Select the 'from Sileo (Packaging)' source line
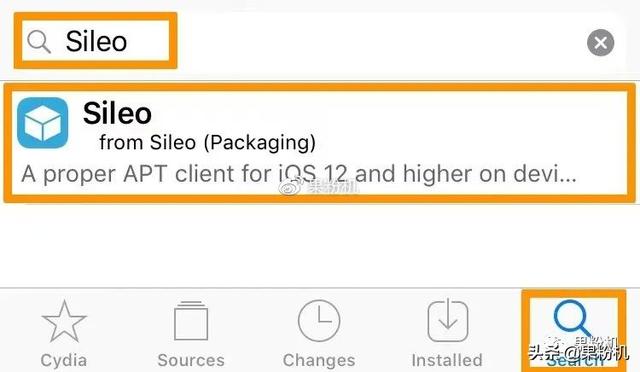This screenshot has height=372, width=640. tap(207, 143)
